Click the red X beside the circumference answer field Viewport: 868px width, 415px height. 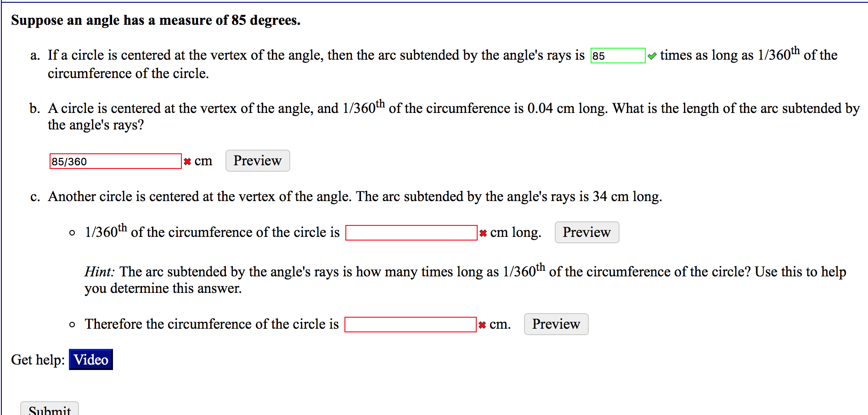(x=481, y=324)
